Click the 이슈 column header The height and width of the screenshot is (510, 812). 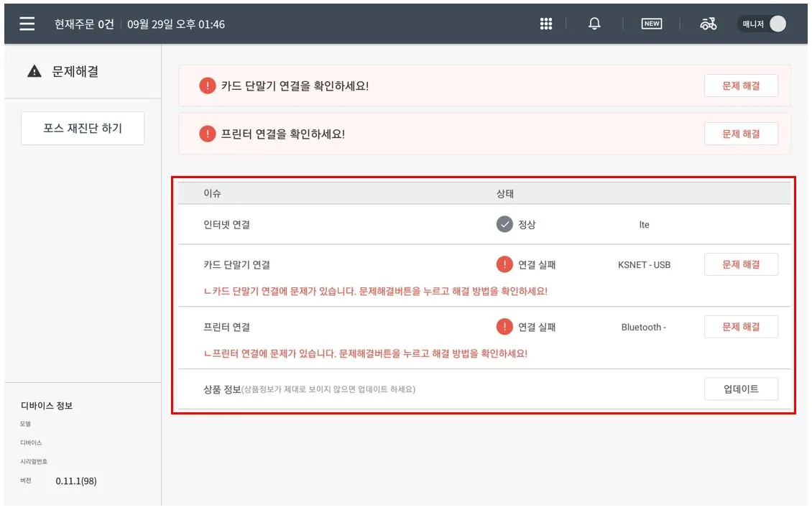pyautogui.click(x=212, y=193)
